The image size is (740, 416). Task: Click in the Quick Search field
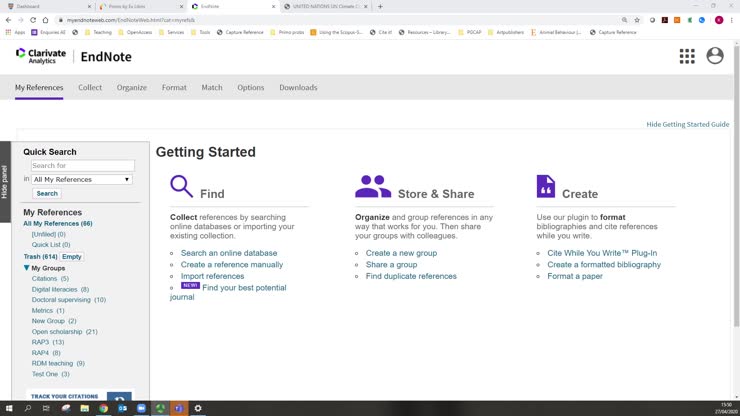click(83, 166)
